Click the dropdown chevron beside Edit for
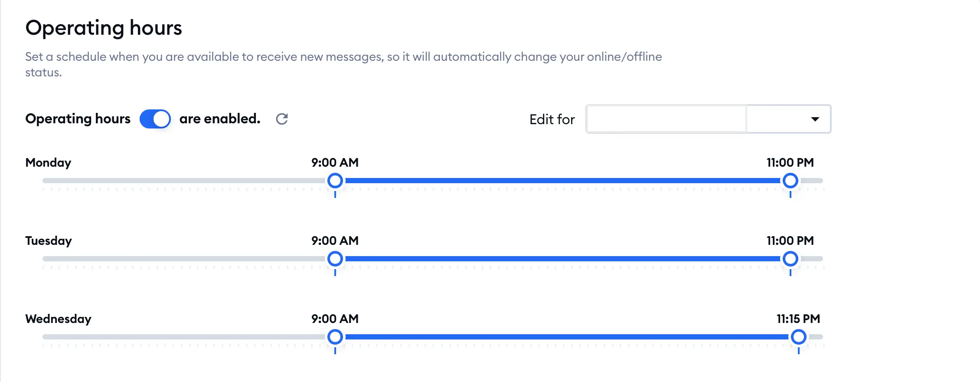Image resolution: width=980 pixels, height=382 pixels. click(816, 119)
